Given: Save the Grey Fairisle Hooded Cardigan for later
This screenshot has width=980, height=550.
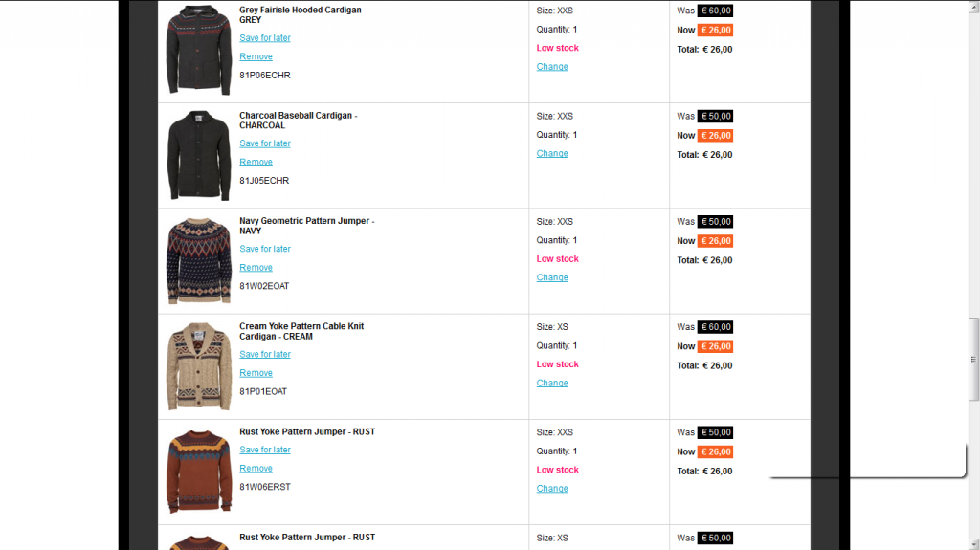Looking at the screenshot, I should 265,38.
